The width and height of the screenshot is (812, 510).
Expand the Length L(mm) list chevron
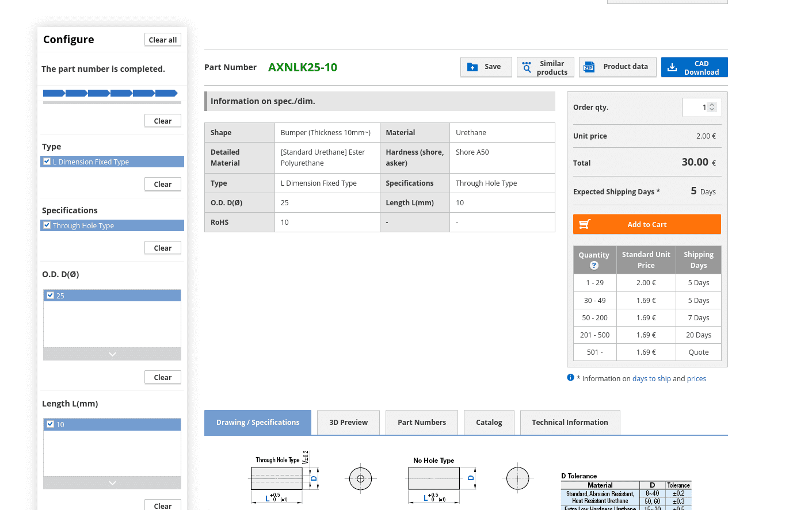pyautogui.click(x=112, y=483)
